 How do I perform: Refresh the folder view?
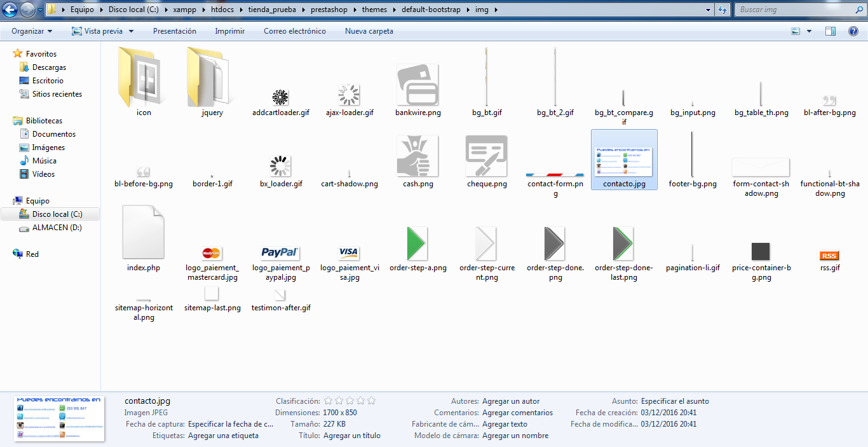click(x=722, y=10)
